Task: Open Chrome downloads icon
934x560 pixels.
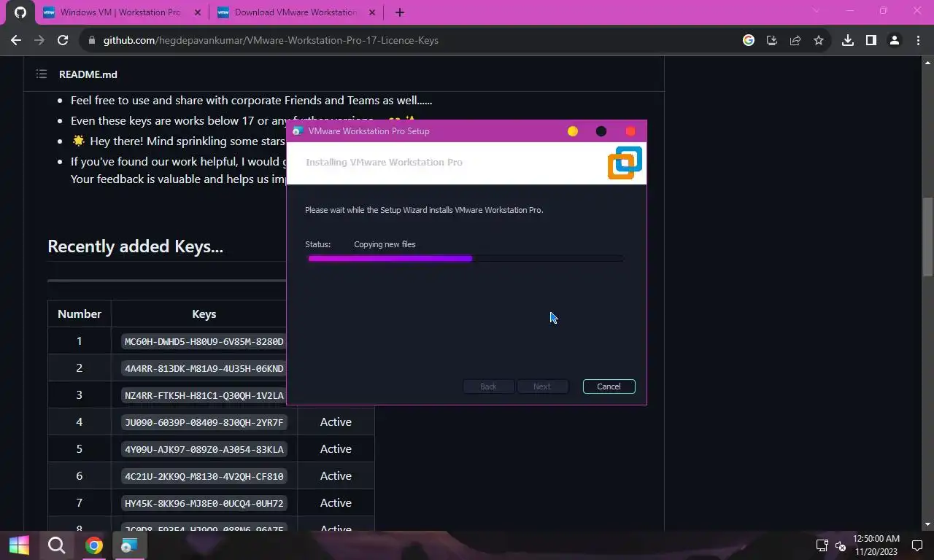Action: click(x=847, y=40)
